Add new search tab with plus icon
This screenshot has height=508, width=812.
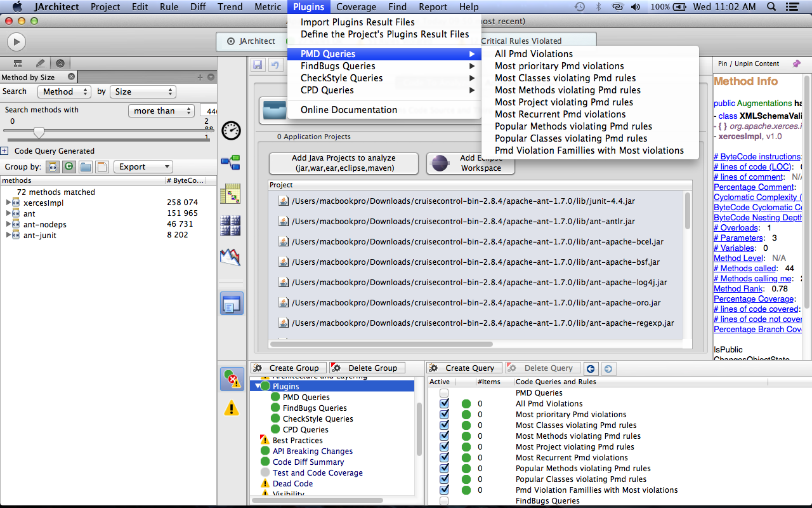coord(200,77)
